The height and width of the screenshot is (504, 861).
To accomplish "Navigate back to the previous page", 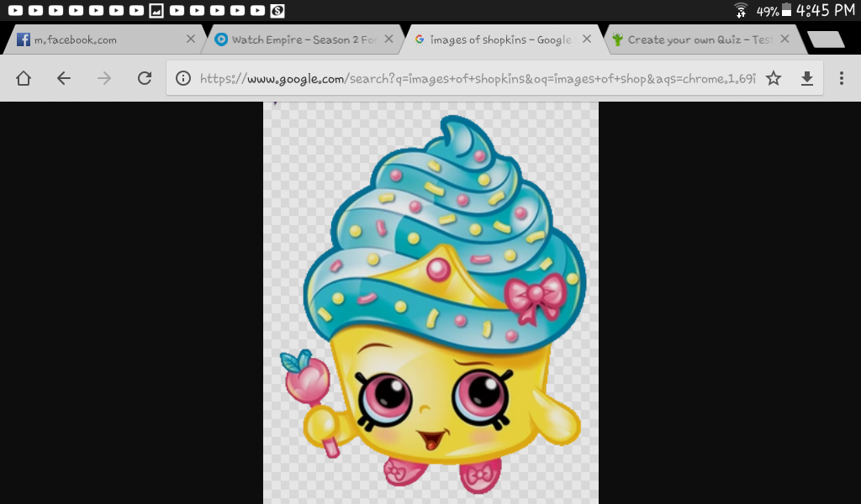I will click(x=64, y=78).
